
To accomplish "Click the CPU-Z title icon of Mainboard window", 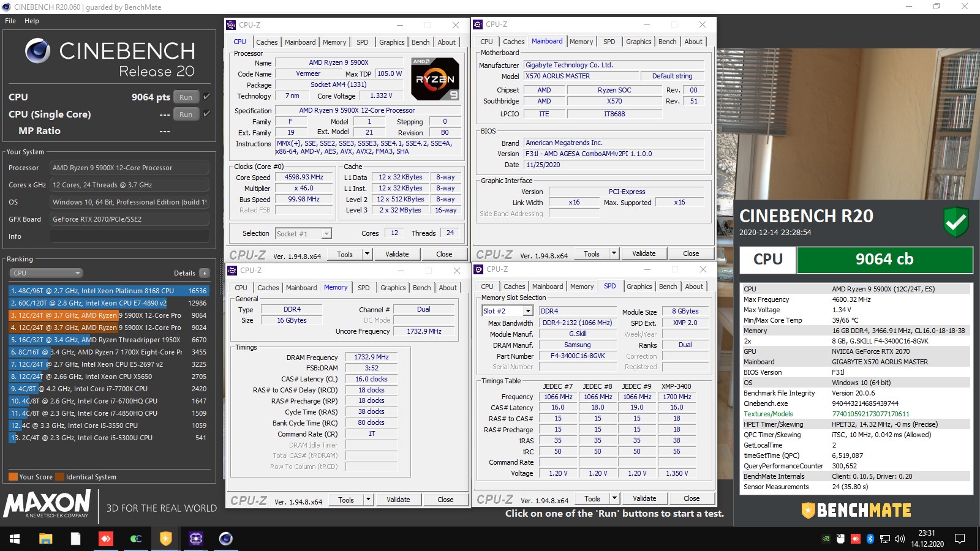I will (478, 24).
